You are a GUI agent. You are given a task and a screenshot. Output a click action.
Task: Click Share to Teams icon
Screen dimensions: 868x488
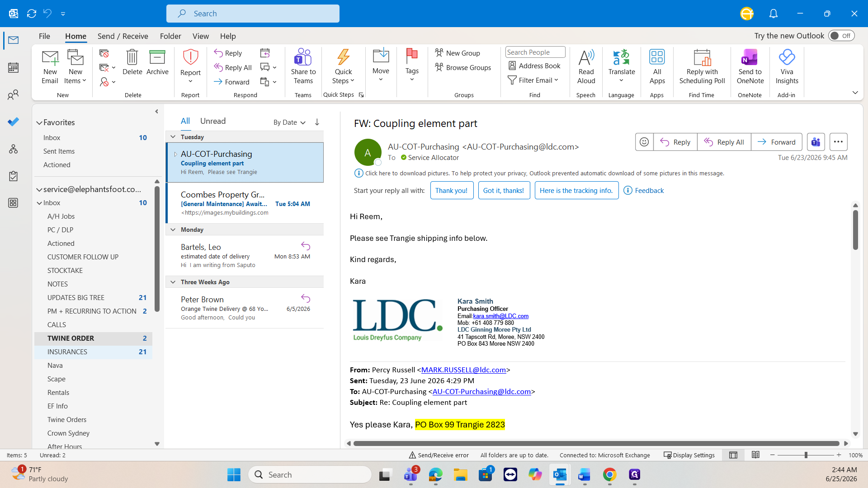click(x=303, y=58)
